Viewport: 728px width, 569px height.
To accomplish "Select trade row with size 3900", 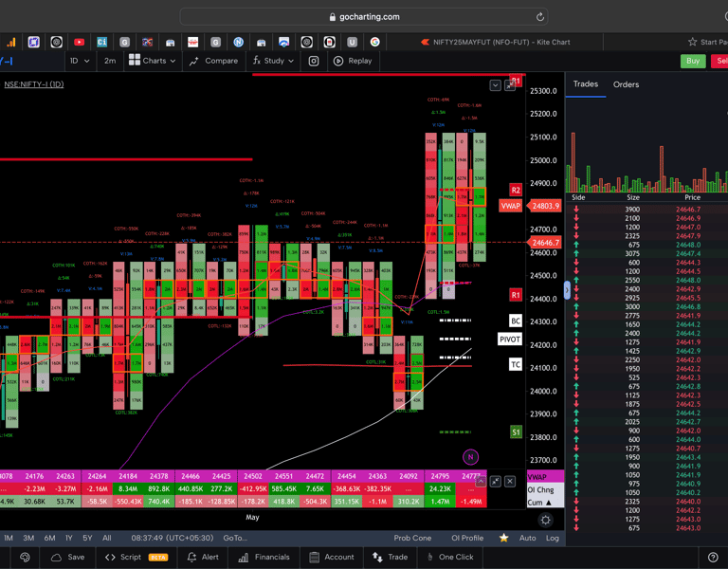I will click(x=646, y=210).
